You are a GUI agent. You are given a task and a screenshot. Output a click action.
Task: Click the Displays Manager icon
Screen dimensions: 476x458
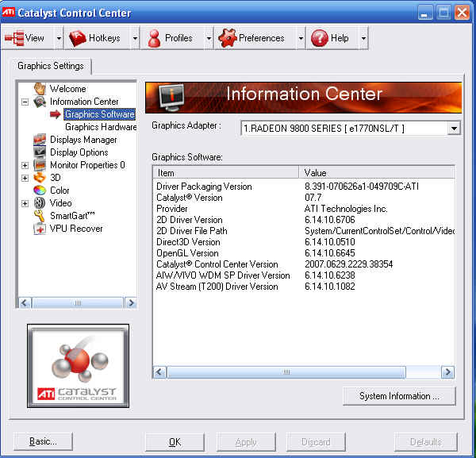click(x=40, y=140)
